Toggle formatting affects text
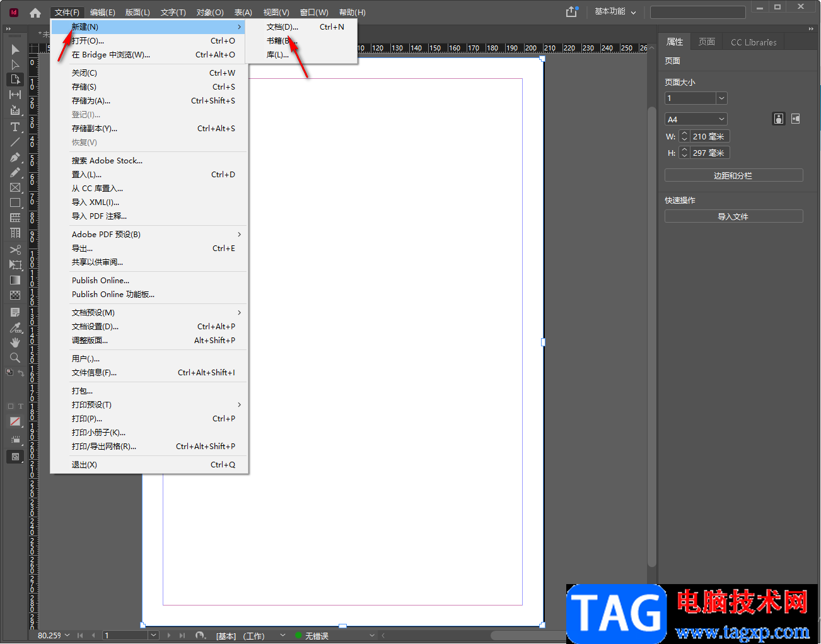Screen dimensions: 821x644 click(21, 406)
